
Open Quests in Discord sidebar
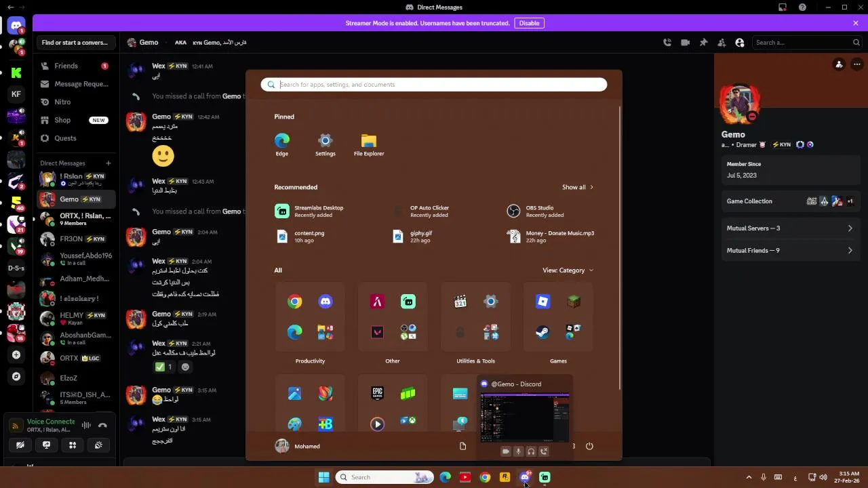coord(75,138)
